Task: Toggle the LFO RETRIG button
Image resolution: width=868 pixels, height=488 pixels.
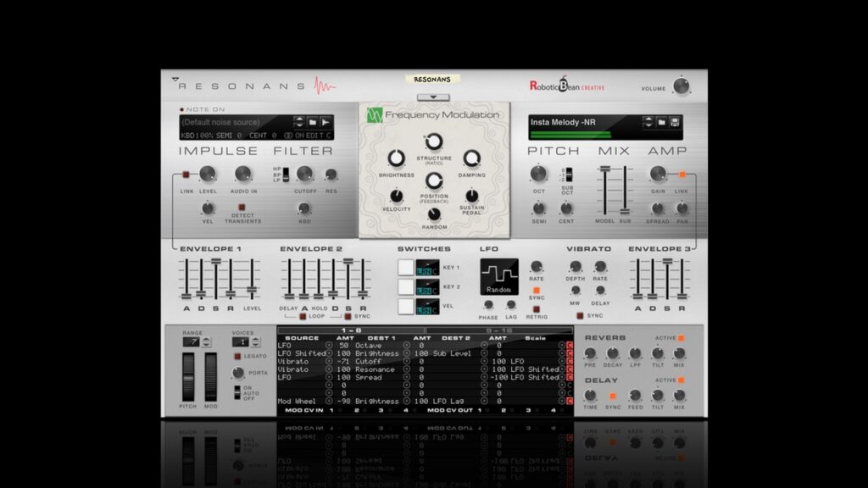Action: point(536,310)
